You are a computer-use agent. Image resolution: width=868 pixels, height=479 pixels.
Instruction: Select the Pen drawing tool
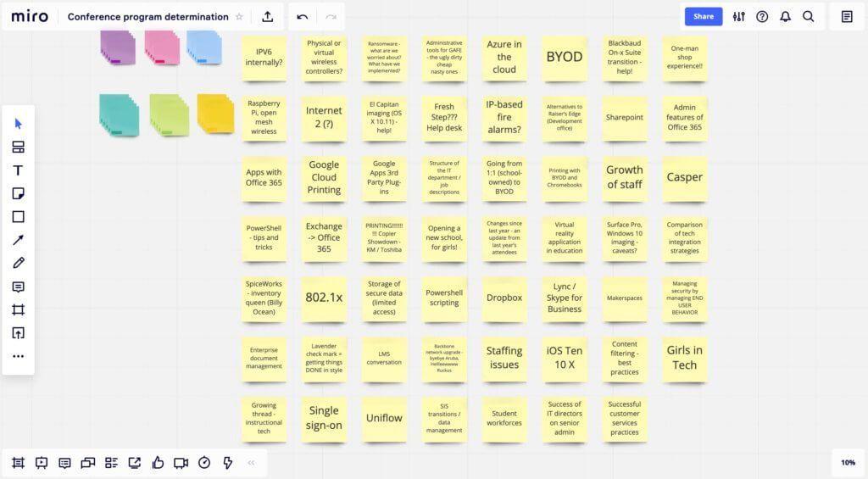(x=19, y=263)
